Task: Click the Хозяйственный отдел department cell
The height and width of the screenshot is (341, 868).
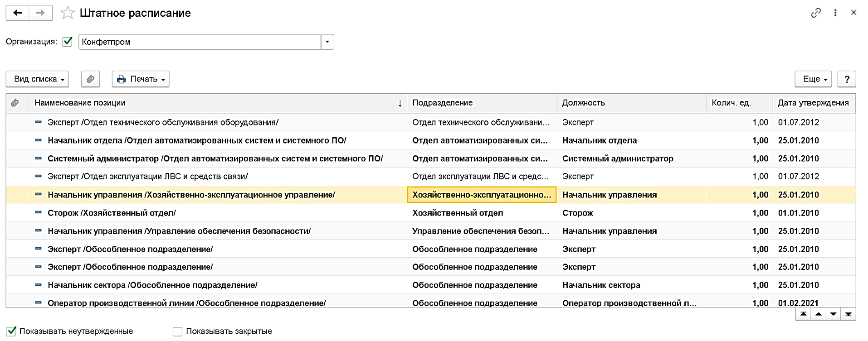Action: [482, 213]
